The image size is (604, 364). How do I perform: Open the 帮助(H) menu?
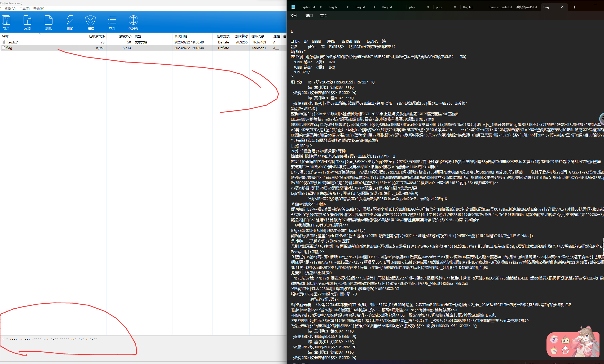coord(39,9)
